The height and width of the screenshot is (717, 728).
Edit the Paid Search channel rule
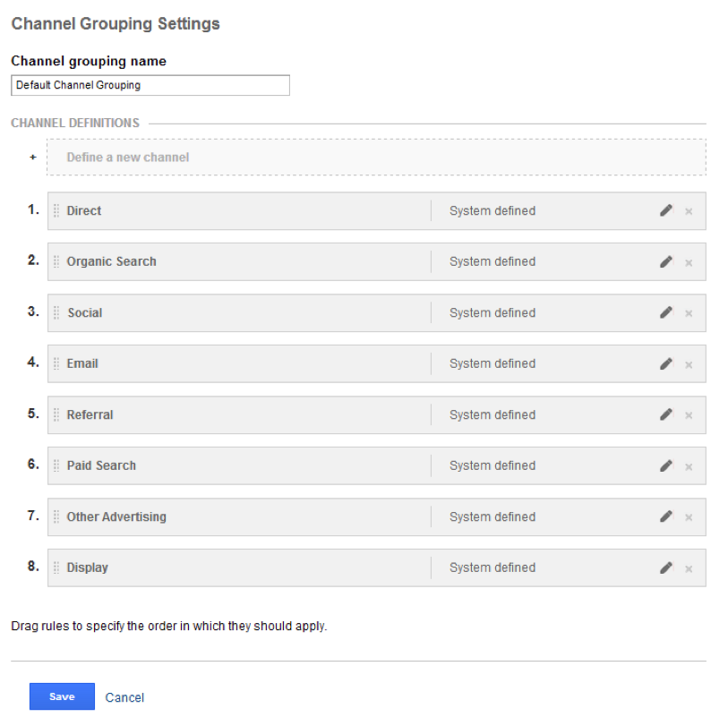point(665,465)
